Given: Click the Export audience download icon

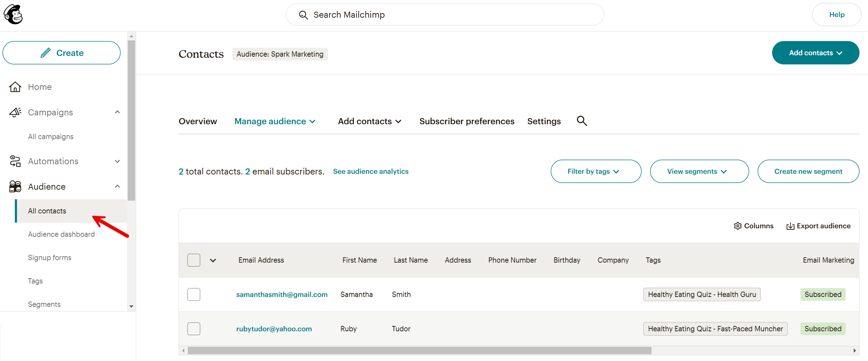Looking at the screenshot, I should pyautogui.click(x=790, y=226).
